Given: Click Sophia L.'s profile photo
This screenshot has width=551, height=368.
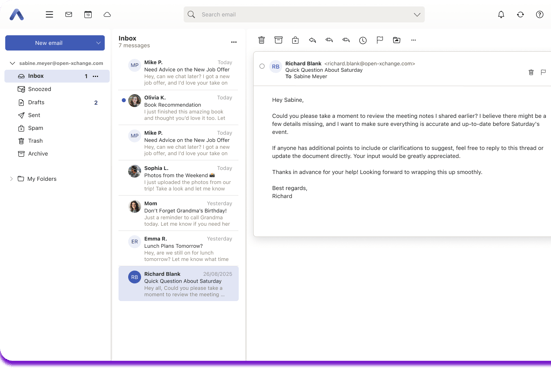Looking at the screenshot, I should point(135,171).
